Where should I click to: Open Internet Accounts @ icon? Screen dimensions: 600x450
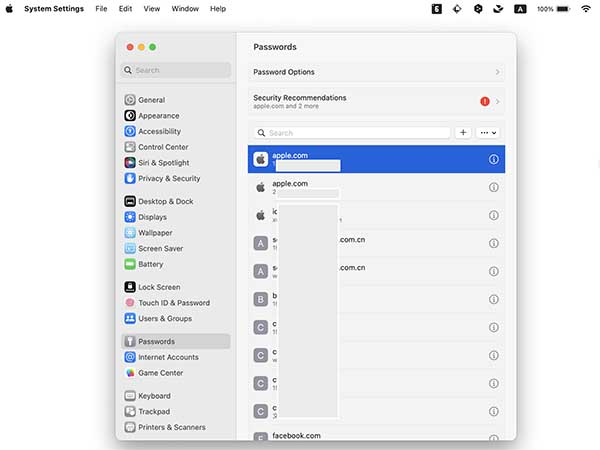pos(130,357)
